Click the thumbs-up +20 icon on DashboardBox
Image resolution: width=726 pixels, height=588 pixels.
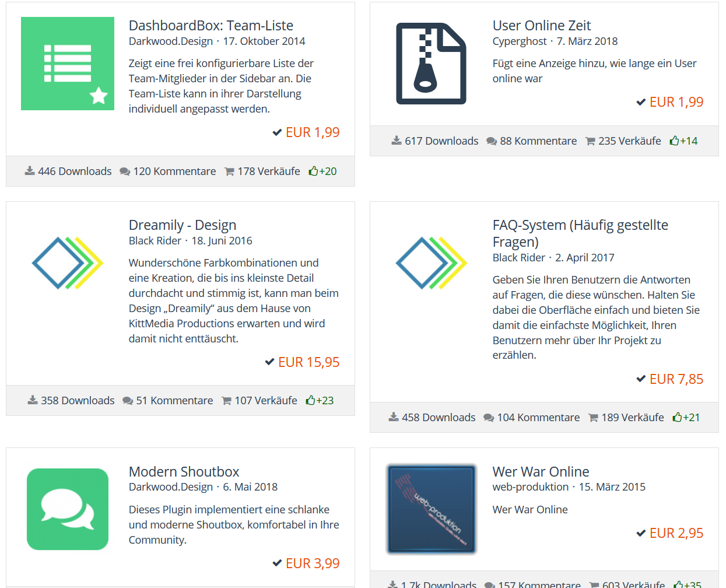[313, 171]
